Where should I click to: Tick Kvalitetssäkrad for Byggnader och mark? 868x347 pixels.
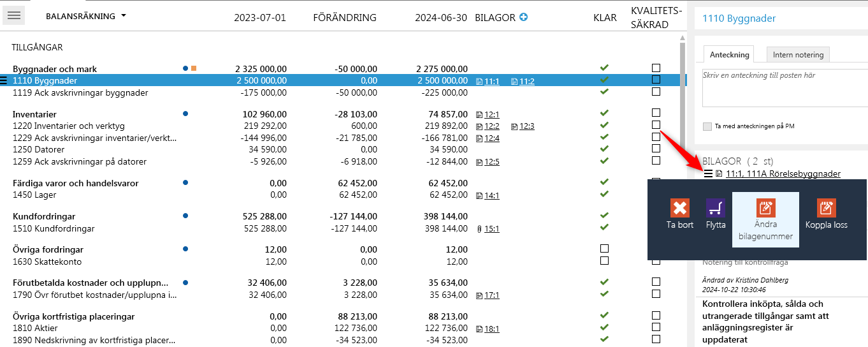click(x=656, y=68)
